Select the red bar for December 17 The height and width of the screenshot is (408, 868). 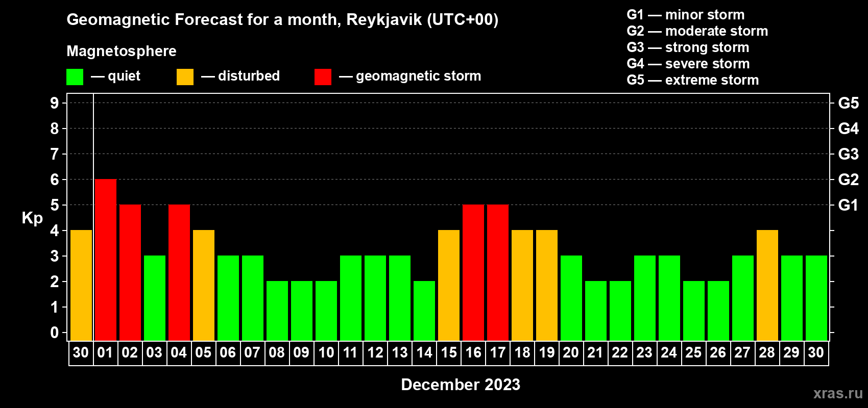point(498,272)
